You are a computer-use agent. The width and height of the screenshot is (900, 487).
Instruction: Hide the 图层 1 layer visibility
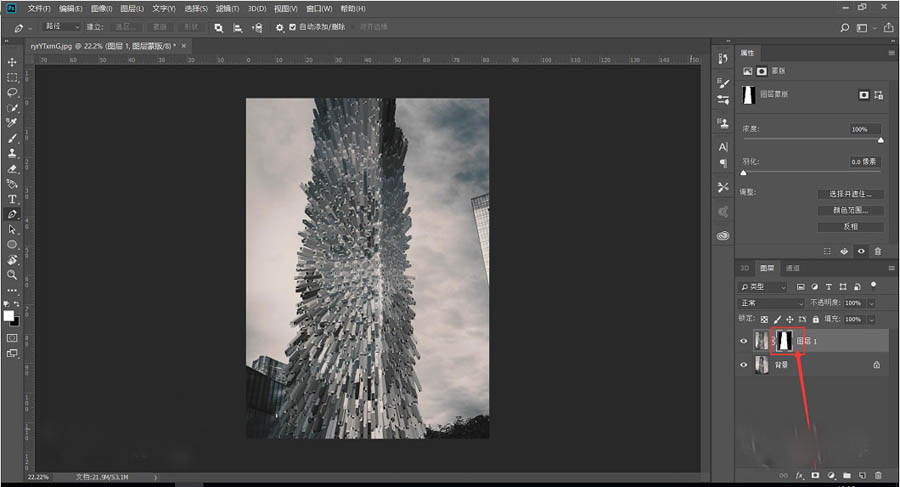[x=743, y=341]
